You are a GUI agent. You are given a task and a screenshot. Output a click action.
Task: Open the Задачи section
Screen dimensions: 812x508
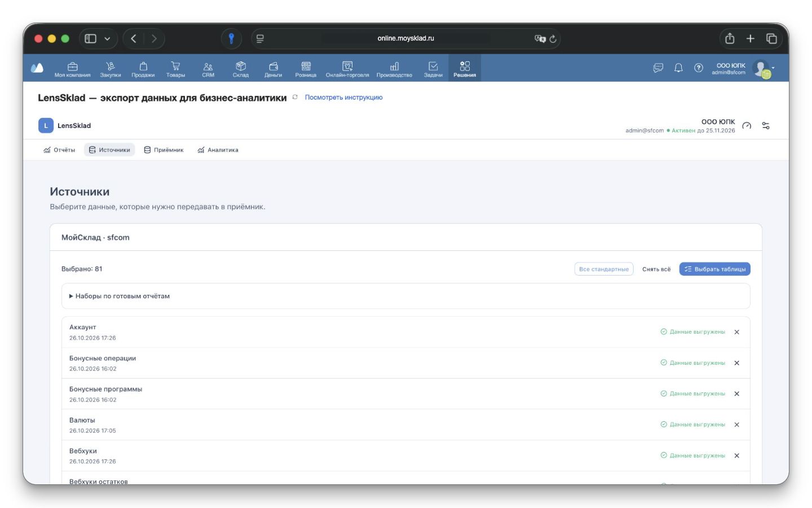433,69
